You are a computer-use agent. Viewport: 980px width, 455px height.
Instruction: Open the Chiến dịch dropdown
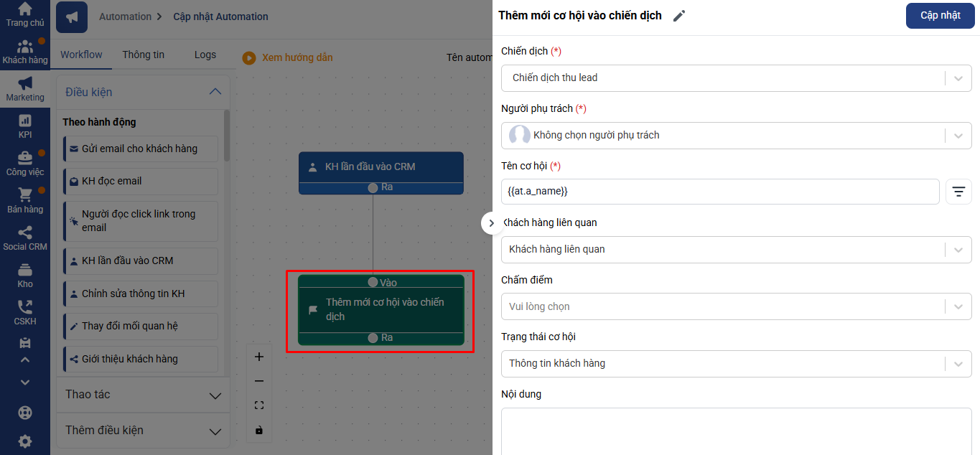point(736,78)
